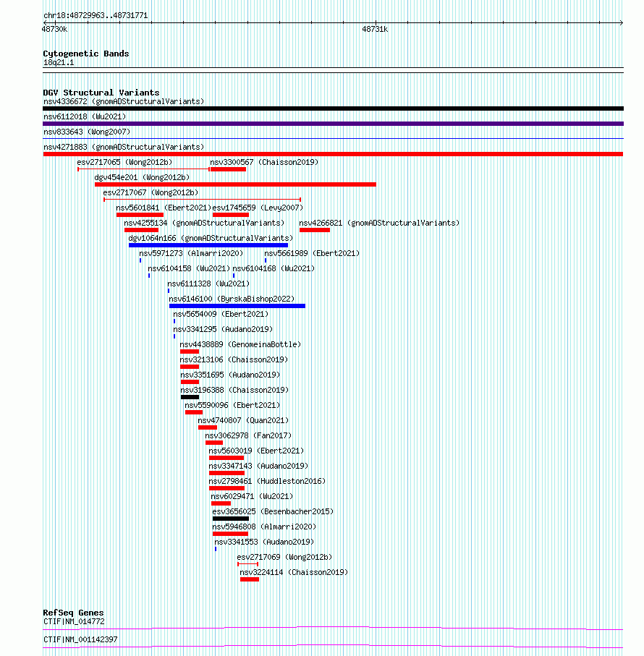Select the nsv4740807 (Quan2021) label
The width and height of the screenshot is (644, 656).
243,420
